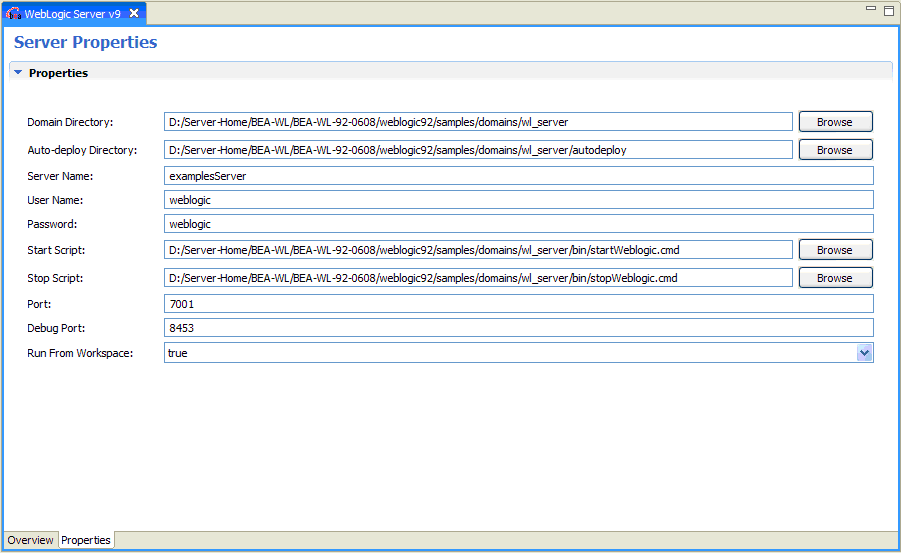Minimize the editor pane

[871, 9]
